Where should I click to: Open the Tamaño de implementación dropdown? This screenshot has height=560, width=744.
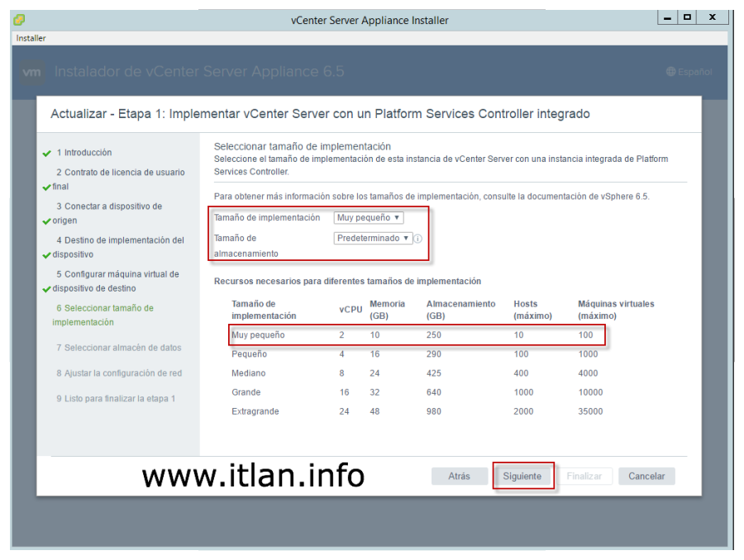(369, 218)
